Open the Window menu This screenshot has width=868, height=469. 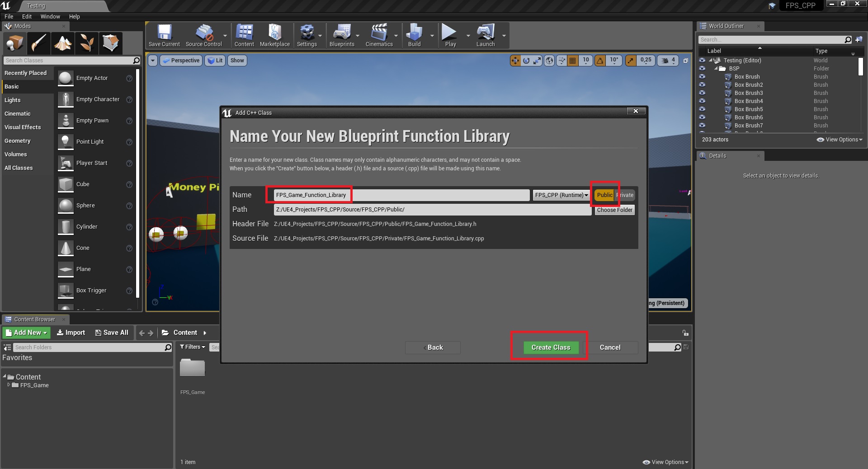pos(50,17)
